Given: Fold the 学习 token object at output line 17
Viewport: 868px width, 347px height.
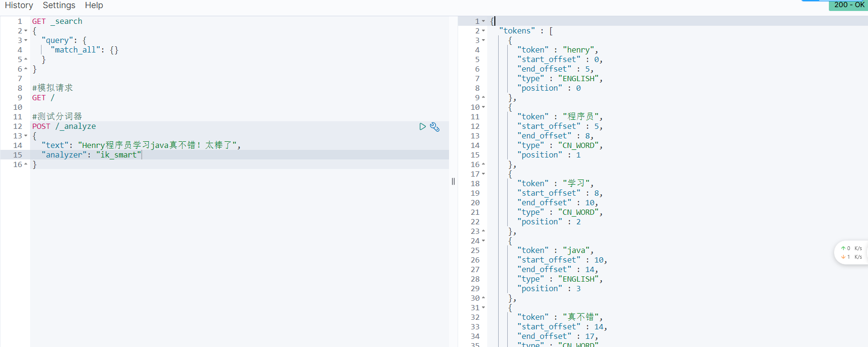Looking at the screenshot, I should tap(483, 174).
